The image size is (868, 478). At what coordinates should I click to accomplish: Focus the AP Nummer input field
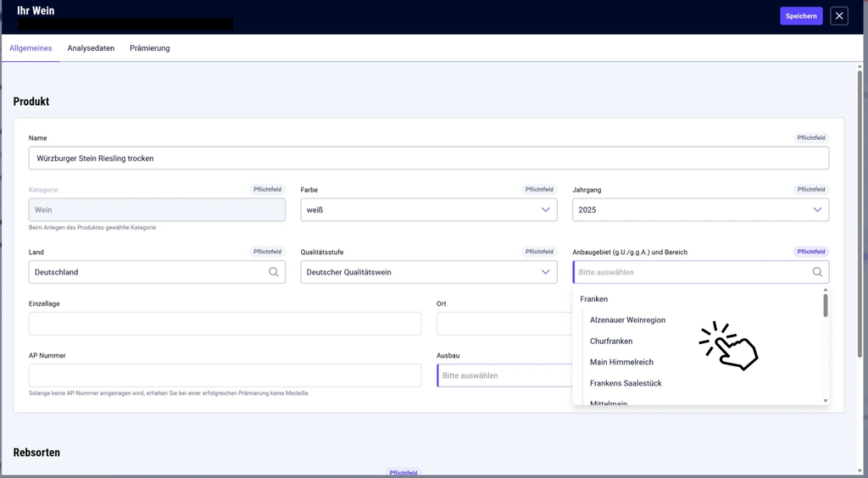coord(225,375)
